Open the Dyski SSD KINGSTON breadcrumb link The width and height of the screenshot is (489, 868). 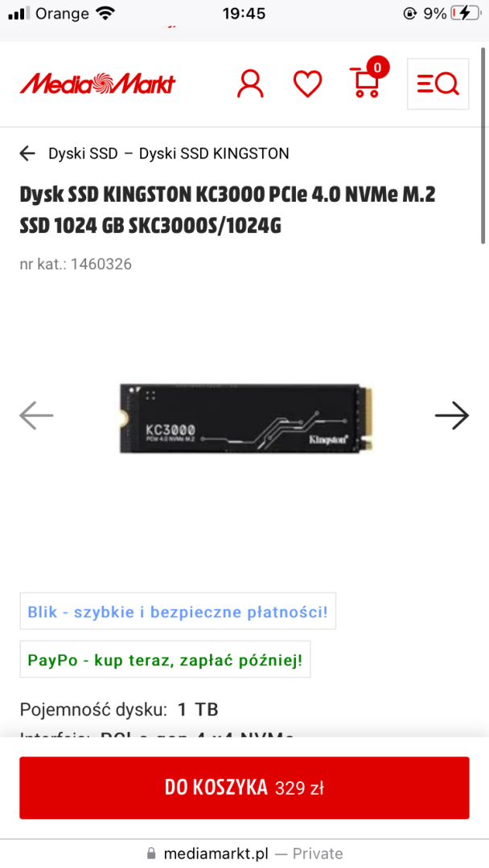pos(214,154)
